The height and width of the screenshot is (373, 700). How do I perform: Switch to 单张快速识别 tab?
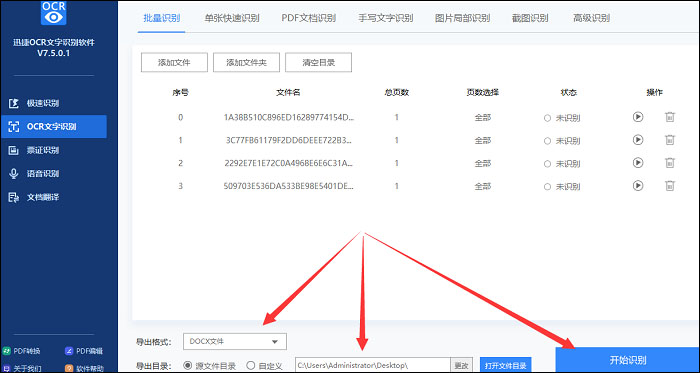click(232, 18)
